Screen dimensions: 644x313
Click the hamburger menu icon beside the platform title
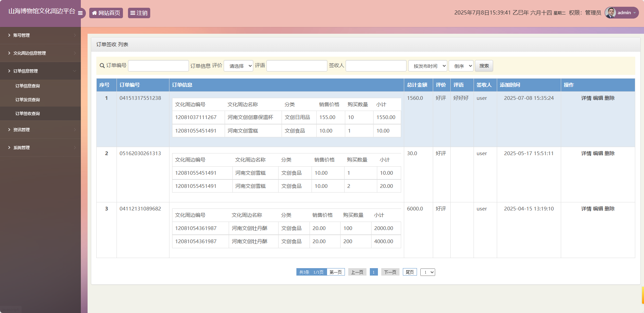80,13
